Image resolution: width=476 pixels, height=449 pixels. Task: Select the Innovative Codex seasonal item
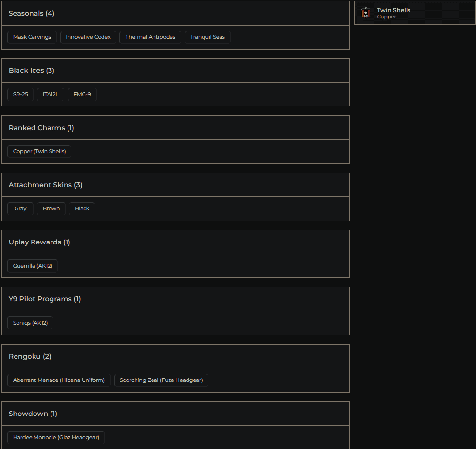[x=88, y=37]
